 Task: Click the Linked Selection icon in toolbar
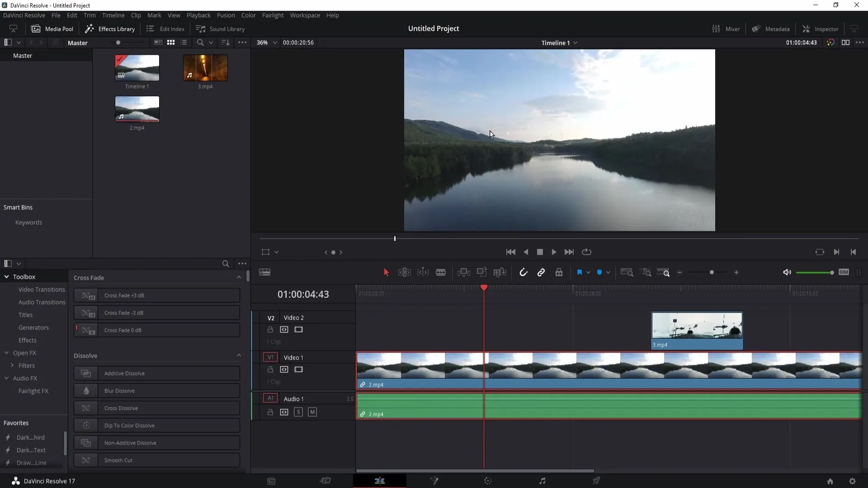[x=541, y=272]
